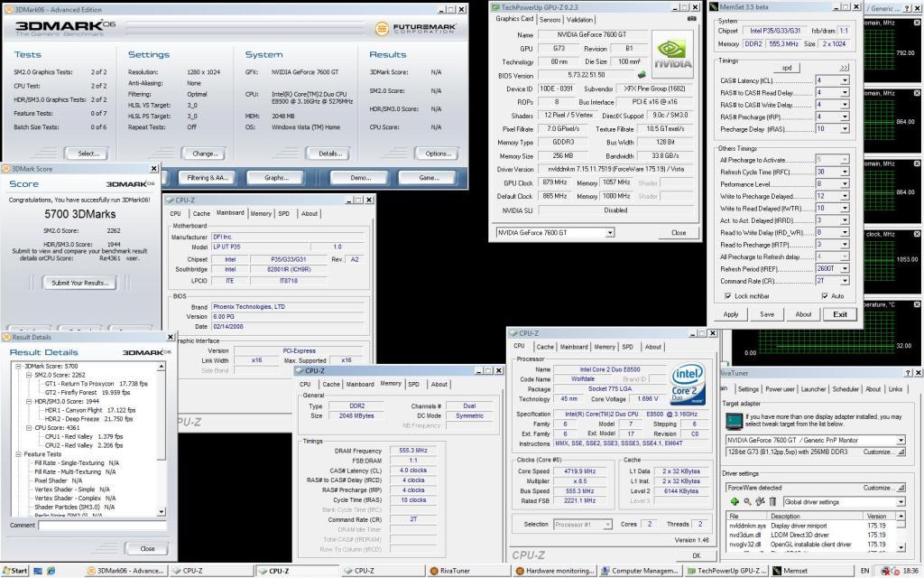Screen dimensions: 924x578
Task: Click the customize triangle beside ForceWare detected
Action: tap(901, 488)
